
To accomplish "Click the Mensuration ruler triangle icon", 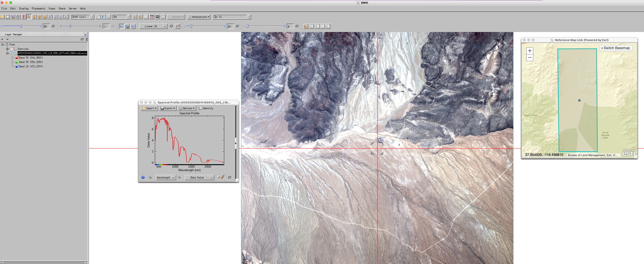I will [306, 26].
